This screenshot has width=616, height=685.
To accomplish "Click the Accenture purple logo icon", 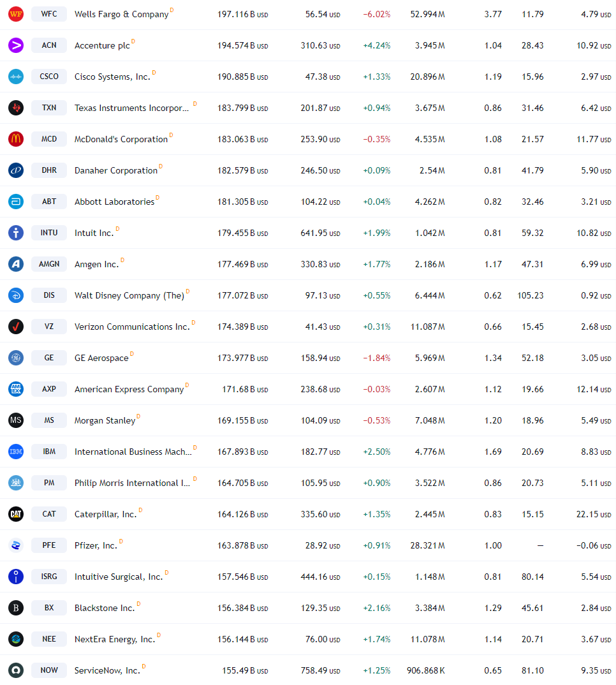I will pos(16,45).
